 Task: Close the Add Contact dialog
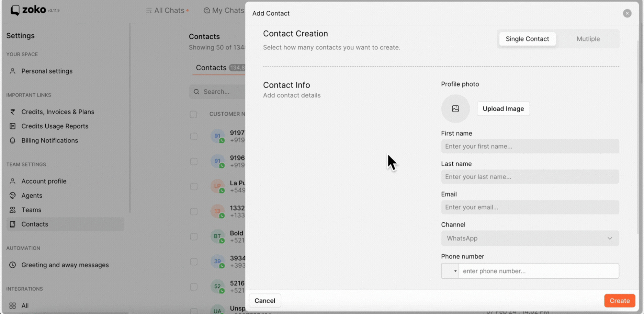click(x=627, y=13)
